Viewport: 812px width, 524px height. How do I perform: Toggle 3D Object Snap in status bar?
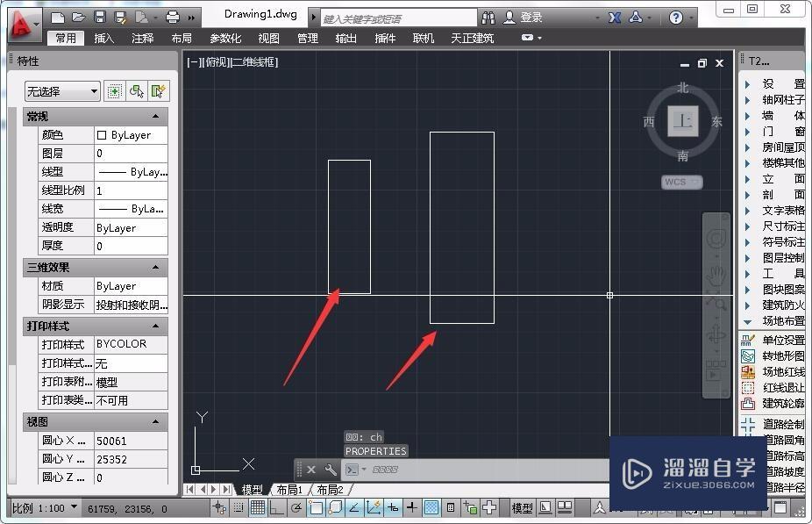pos(335,508)
